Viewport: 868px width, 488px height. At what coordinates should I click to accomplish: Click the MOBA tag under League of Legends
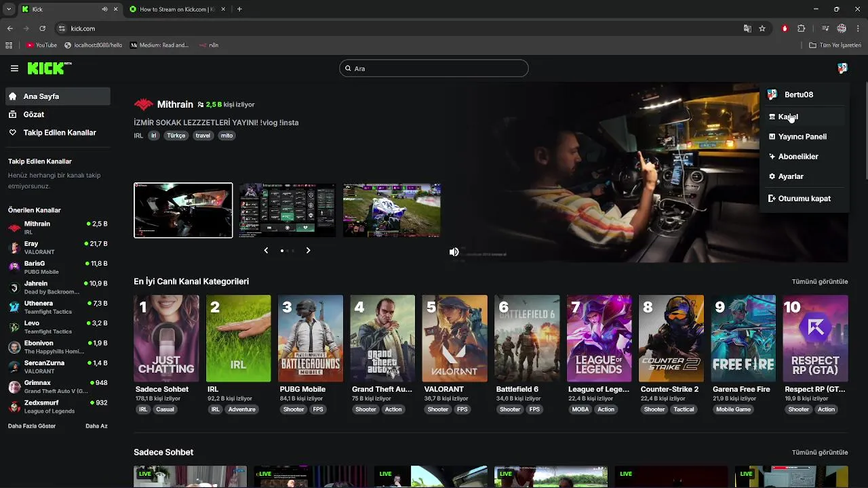click(x=580, y=409)
